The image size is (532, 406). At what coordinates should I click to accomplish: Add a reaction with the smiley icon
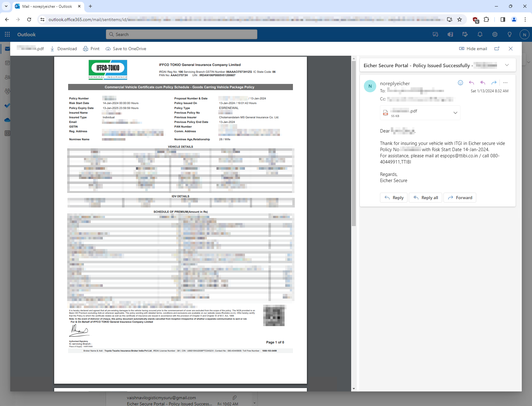coord(460,83)
